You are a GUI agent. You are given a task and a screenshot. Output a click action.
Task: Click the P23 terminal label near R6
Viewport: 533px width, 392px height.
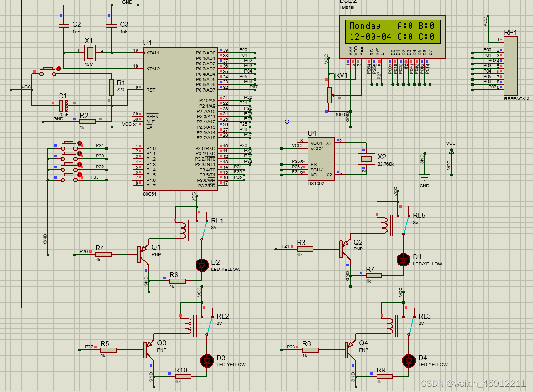291,347
